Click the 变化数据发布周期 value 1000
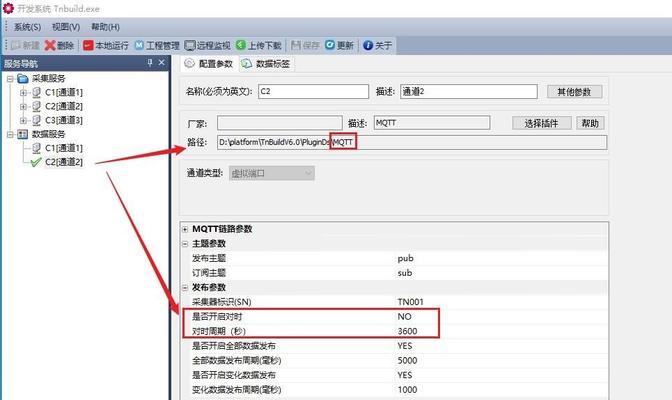672x400 pixels. [407, 390]
